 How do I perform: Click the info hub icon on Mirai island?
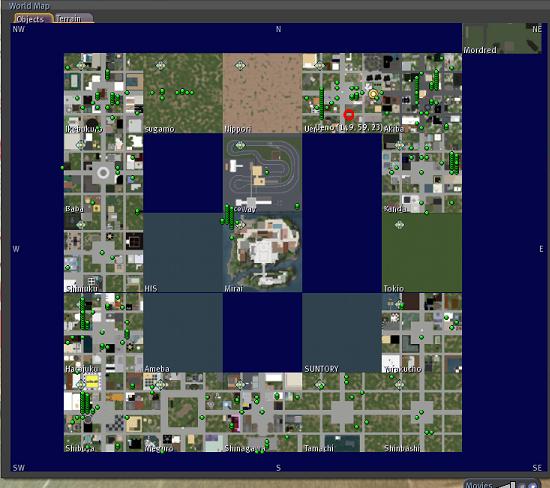click(241, 225)
